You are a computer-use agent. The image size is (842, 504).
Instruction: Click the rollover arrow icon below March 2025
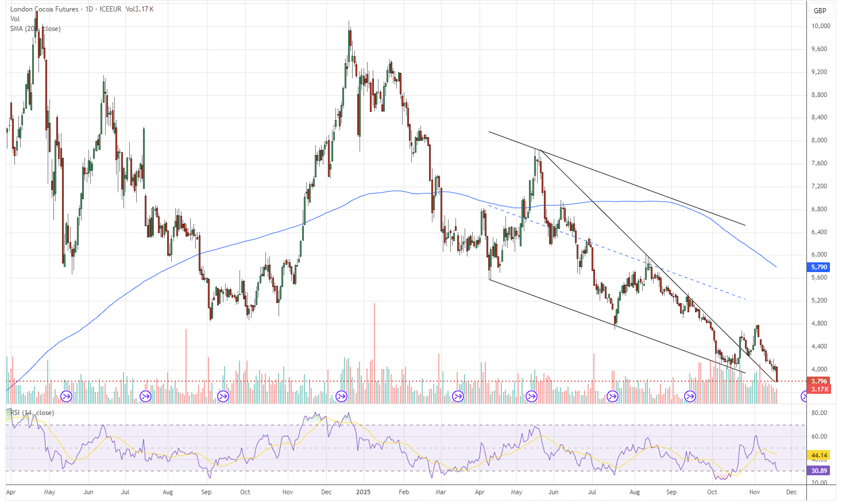[x=458, y=396]
